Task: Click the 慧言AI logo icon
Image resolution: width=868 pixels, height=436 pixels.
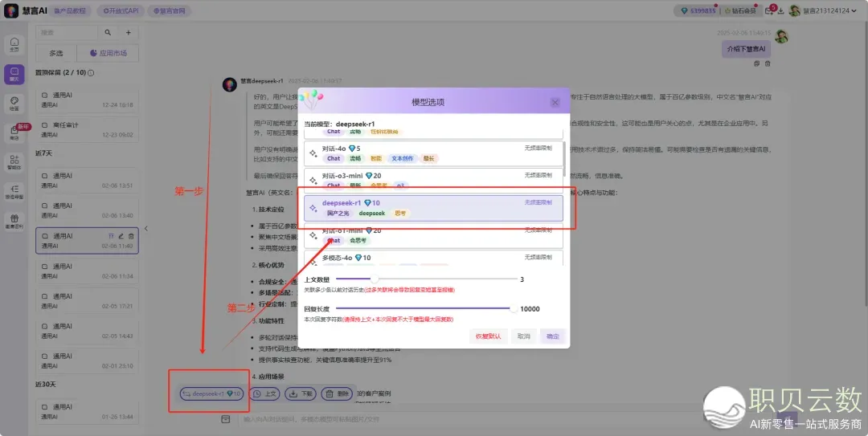Action: click(11, 10)
